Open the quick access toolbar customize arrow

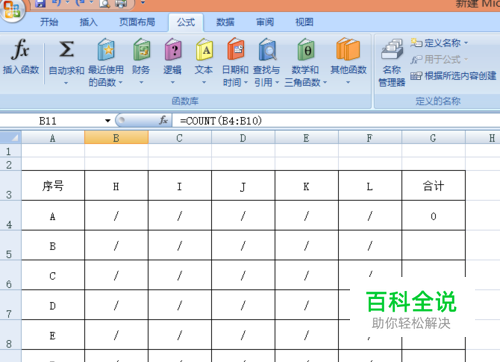pyautogui.click(x=143, y=3)
